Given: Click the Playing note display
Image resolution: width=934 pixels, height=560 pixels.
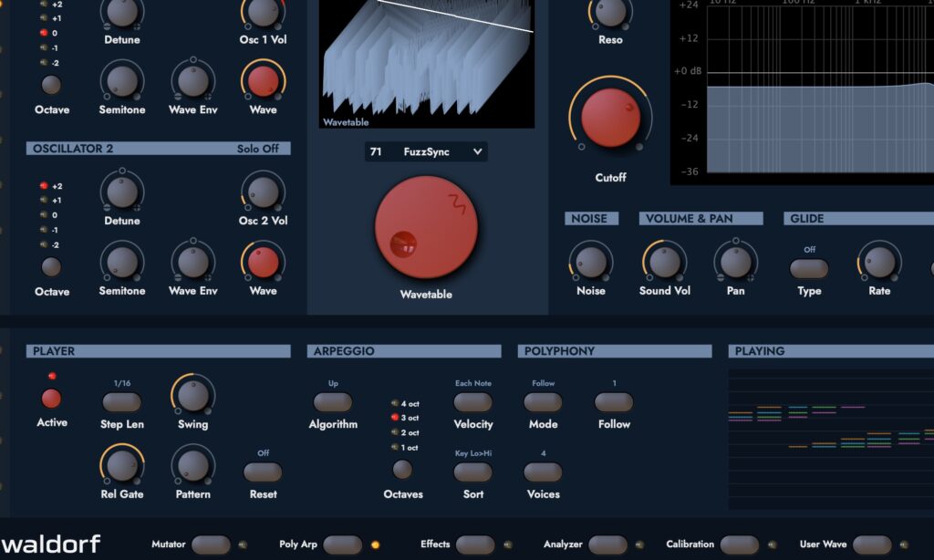Looking at the screenshot, I should pos(831,439).
